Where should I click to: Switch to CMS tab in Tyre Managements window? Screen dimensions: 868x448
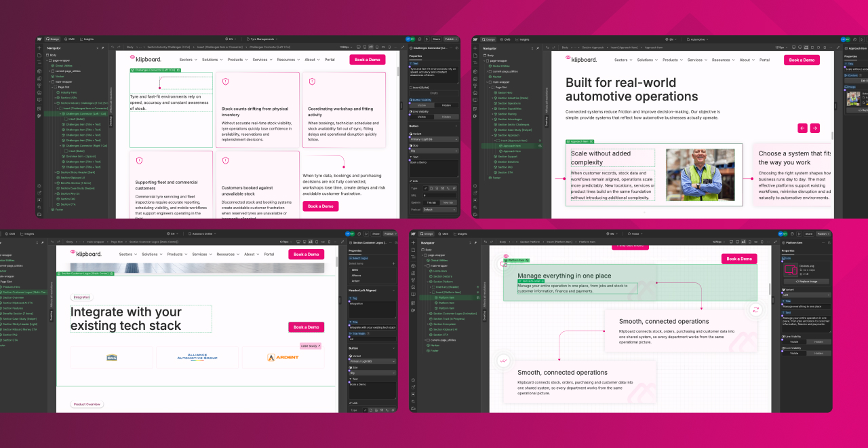click(x=70, y=39)
